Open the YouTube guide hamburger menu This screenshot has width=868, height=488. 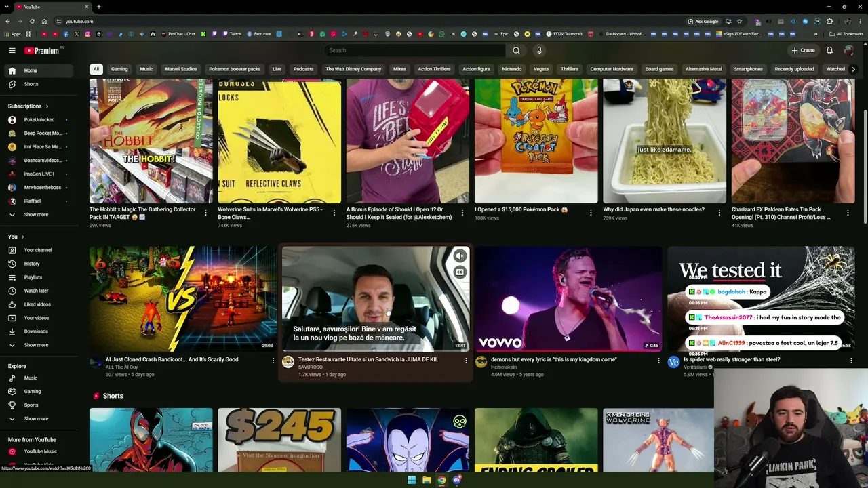pyautogui.click(x=12, y=50)
